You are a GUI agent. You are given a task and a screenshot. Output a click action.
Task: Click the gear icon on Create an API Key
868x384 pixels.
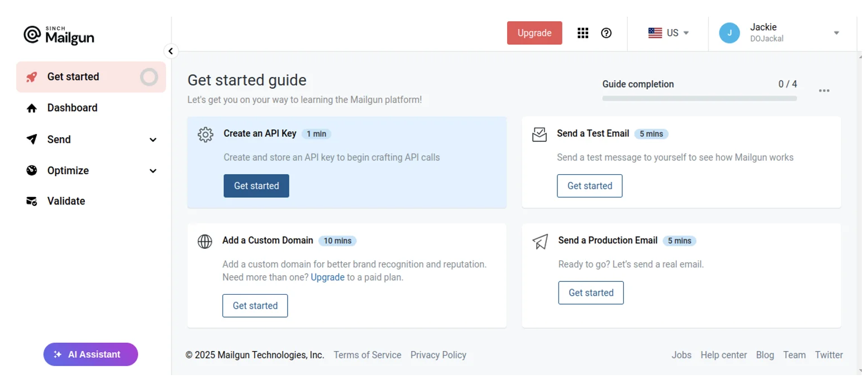click(x=206, y=135)
